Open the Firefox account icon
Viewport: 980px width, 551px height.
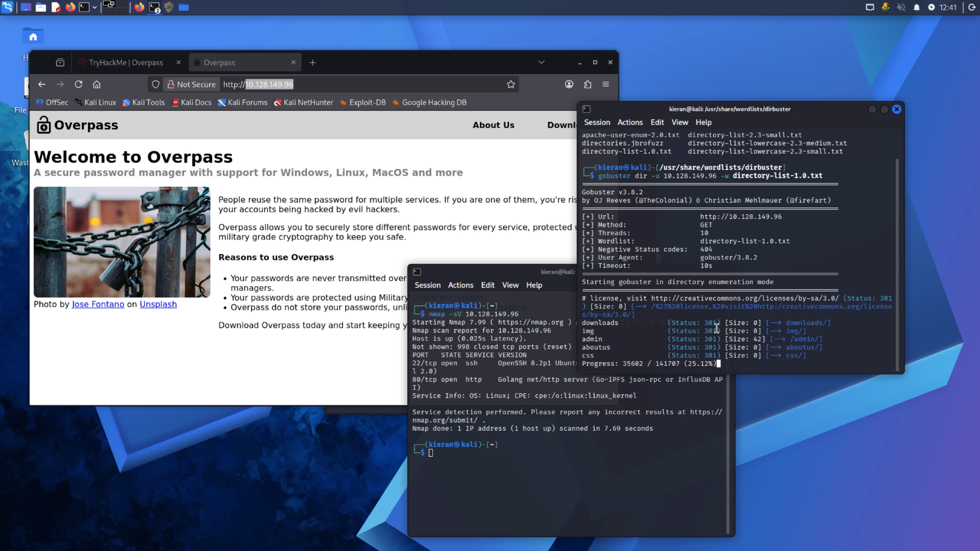coord(569,84)
